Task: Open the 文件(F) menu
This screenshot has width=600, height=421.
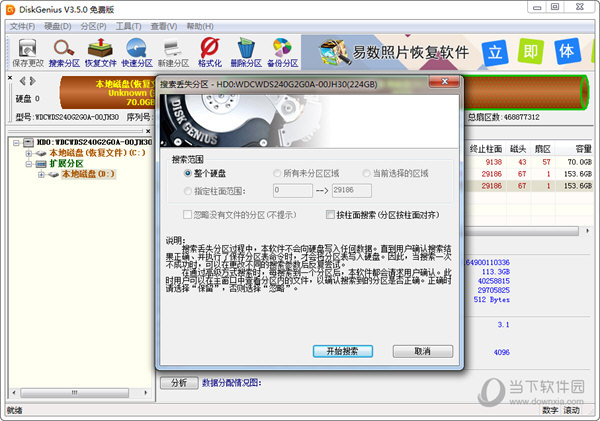Action: [22, 26]
